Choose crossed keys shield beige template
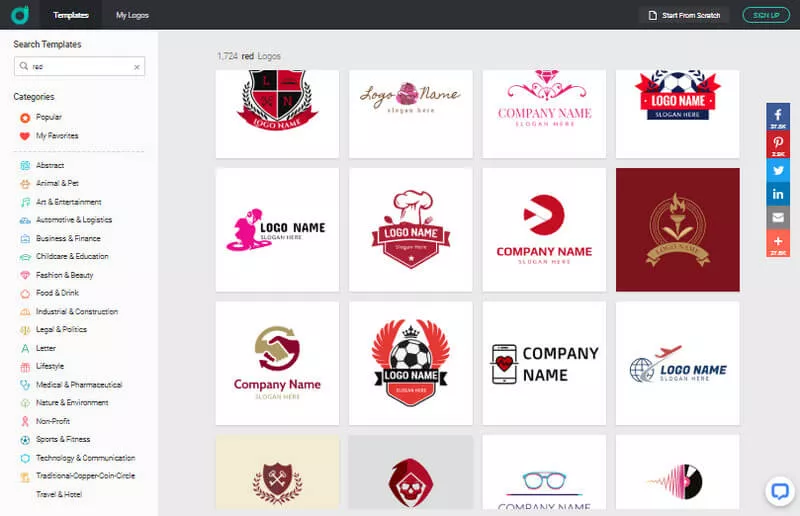Viewport: 800px width, 516px height. coord(277,472)
